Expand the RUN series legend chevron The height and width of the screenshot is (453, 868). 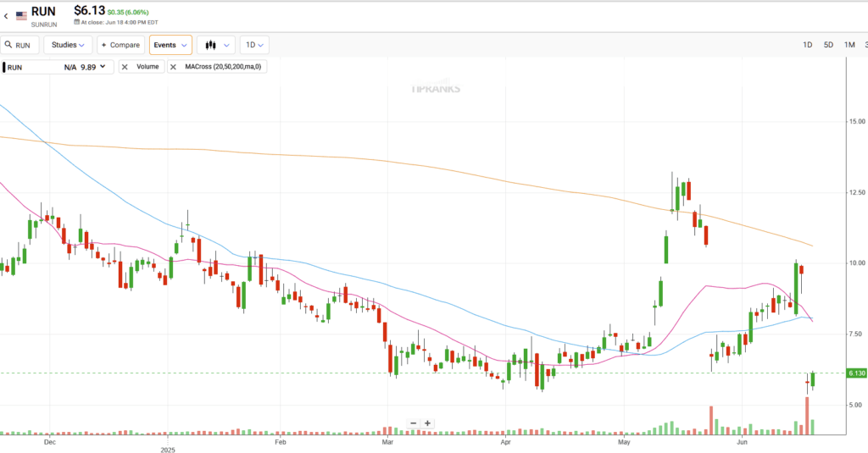pos(103,67)
